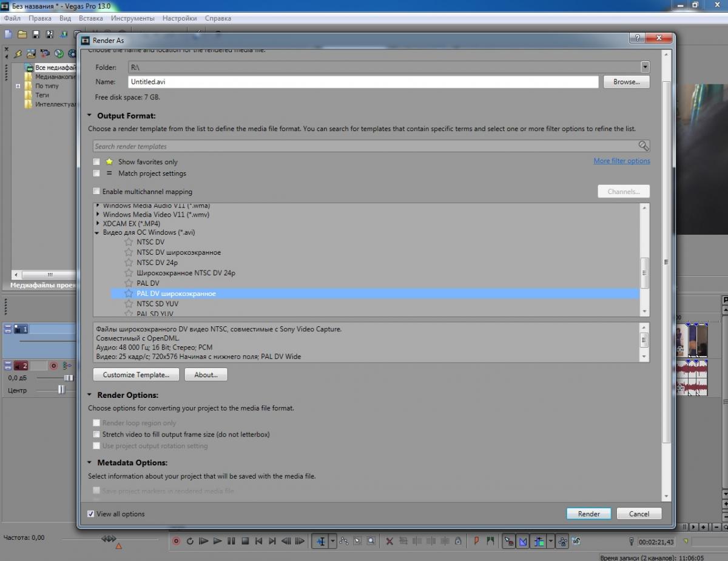Import media with lightning bolt icon

tap(18, 53)
